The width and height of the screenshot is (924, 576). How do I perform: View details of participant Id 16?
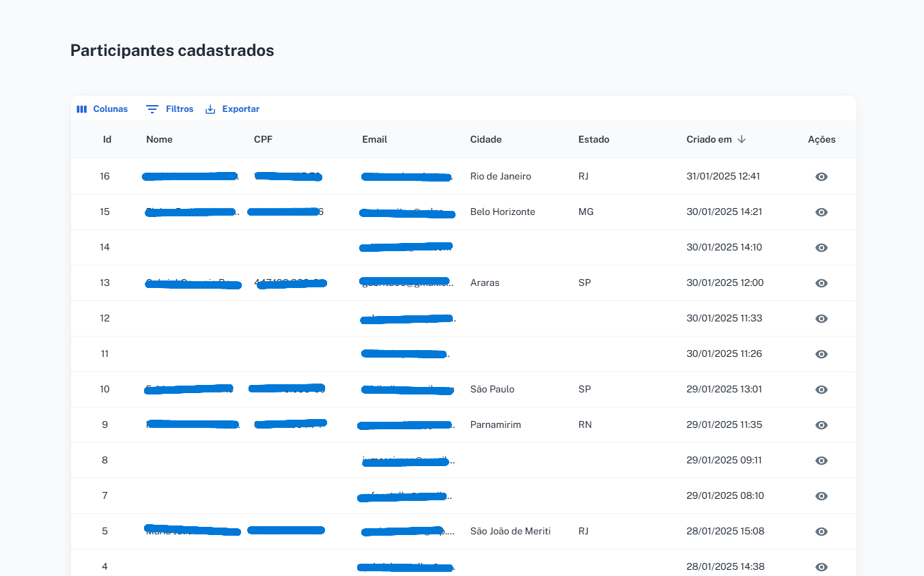click(822, 177)
